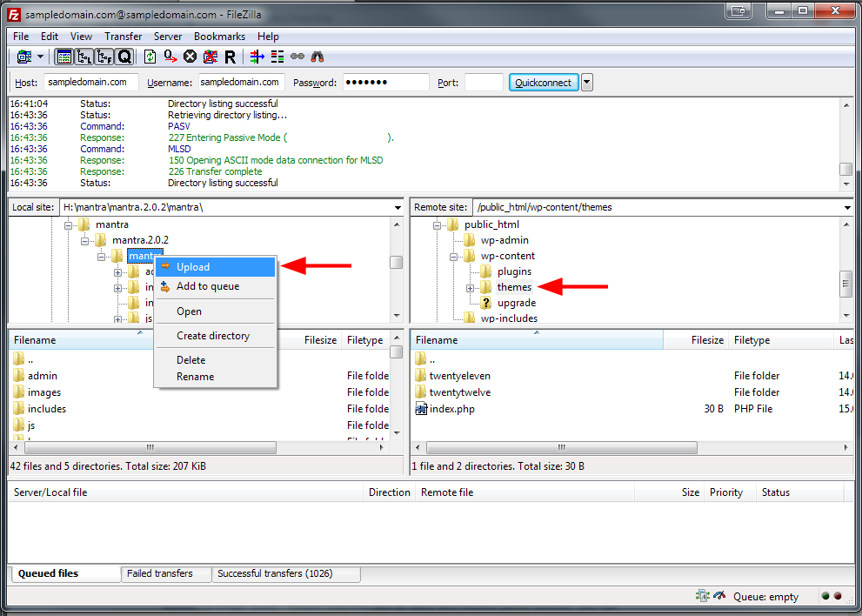Toggle directory comparison
Viewport: 862px width, 616px height.
coord(277,57)
